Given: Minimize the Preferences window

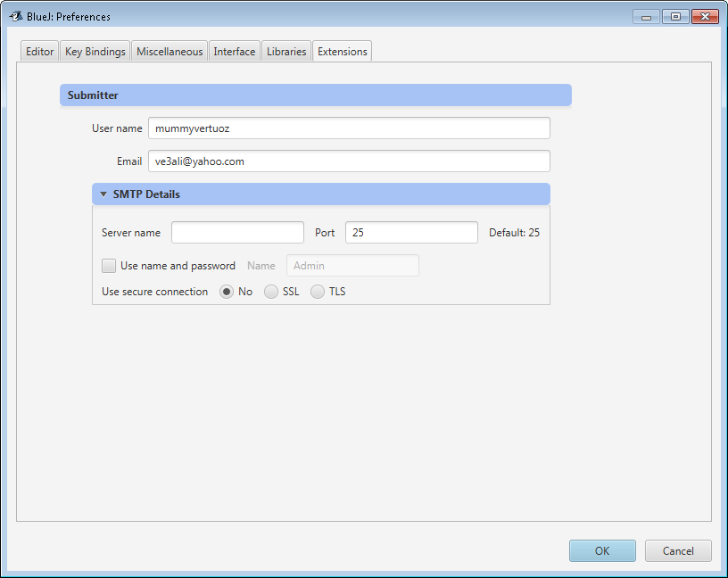Looking at the screenshot, I should (646, 16).
